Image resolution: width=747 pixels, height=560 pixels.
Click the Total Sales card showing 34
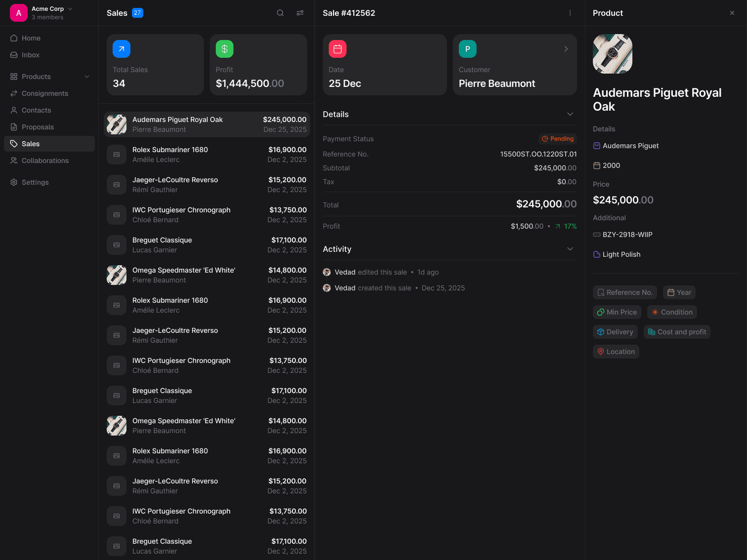coord(155,65)
